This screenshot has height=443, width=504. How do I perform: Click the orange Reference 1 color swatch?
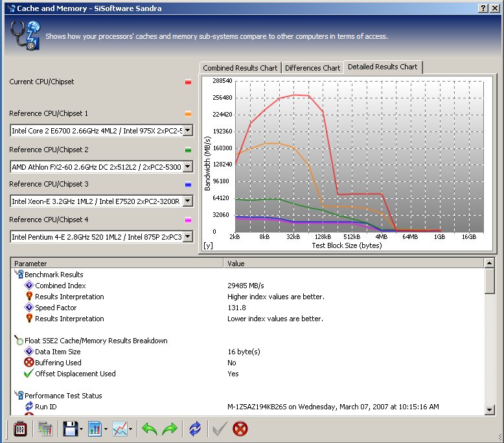coord(189,114)
